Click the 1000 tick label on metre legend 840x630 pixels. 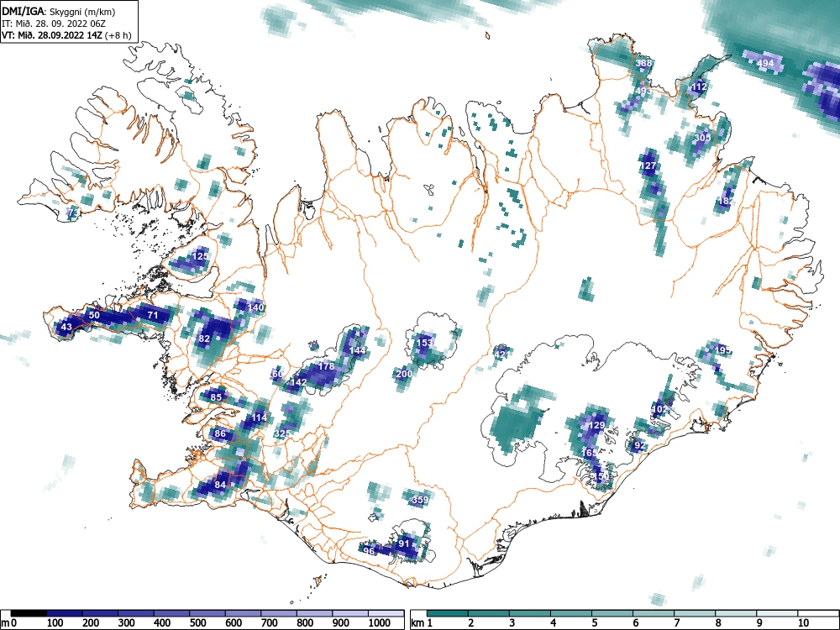pos(379,623)
